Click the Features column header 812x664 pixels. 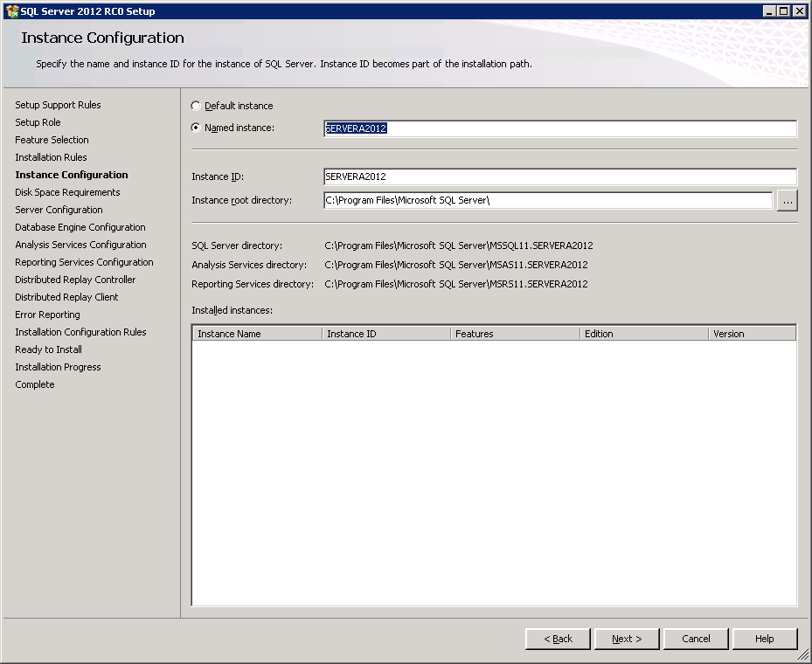514,334
